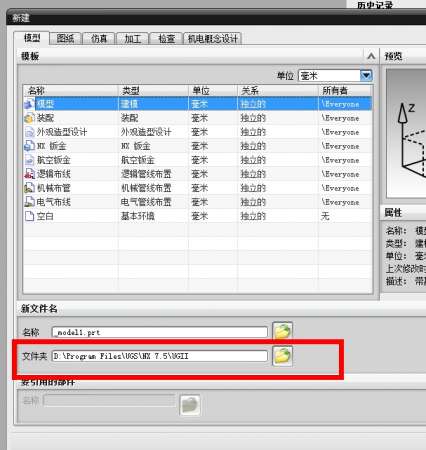Screen dimensions: 426x450
Task: Click the preview thumbnail with Z axis
Action: pyautogui.click(x=406, y=133)
